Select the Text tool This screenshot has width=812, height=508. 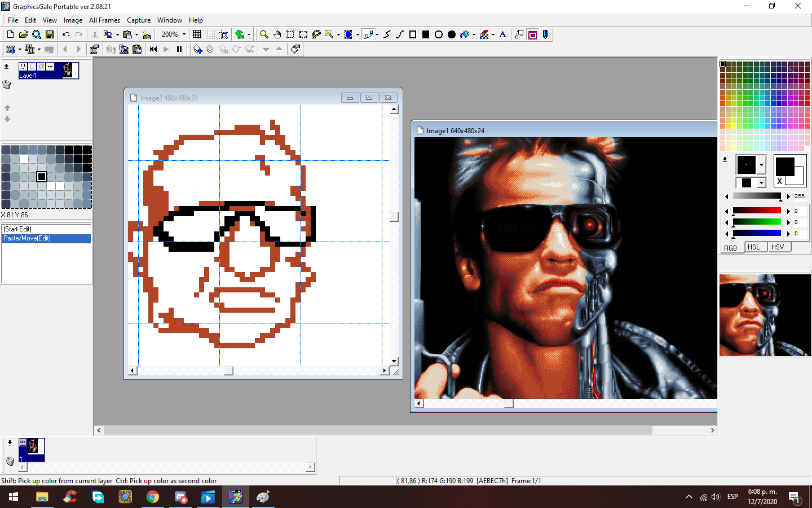[x=503, y=34]
